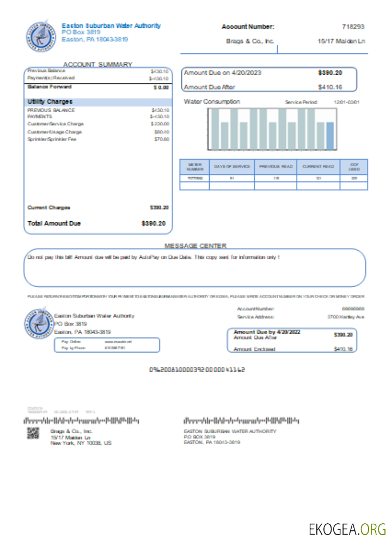Click the Utility Charges section header
Image resolution: width=392 pixels, height=545 pixels.
(50, 102)
